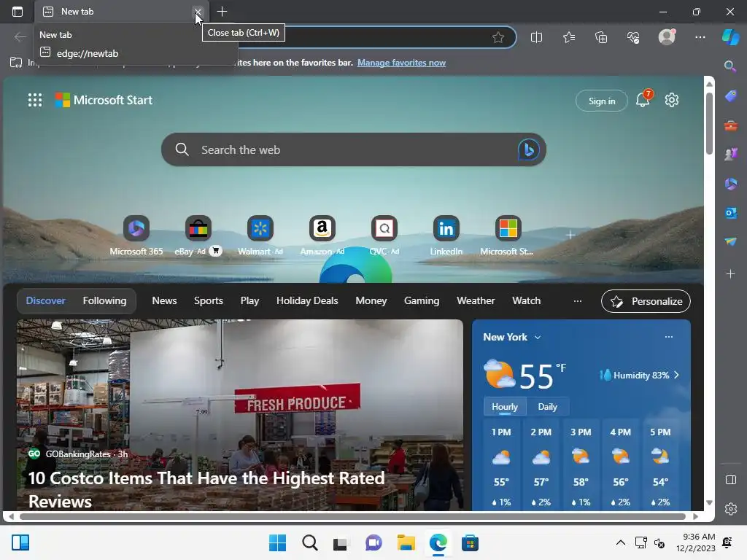Open Microsoft Store from taskbar

(x=470, y=542)
